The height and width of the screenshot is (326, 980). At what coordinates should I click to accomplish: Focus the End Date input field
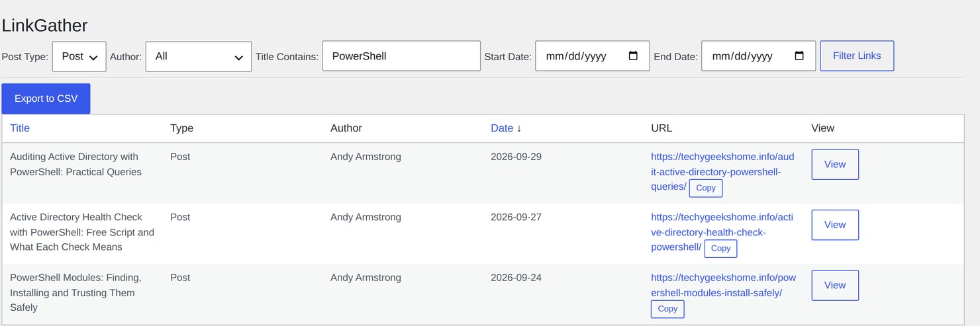pyautogui.click(x=758, y=56)
